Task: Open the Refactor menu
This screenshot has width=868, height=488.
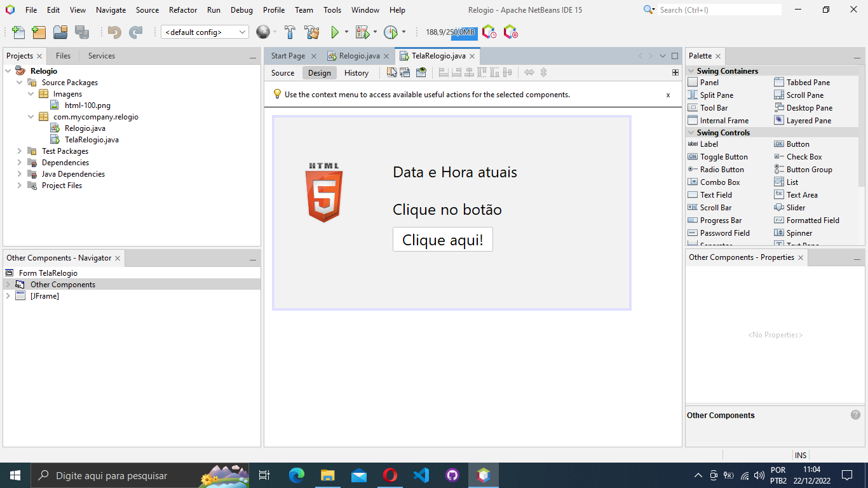Action: tap(183, 10)
